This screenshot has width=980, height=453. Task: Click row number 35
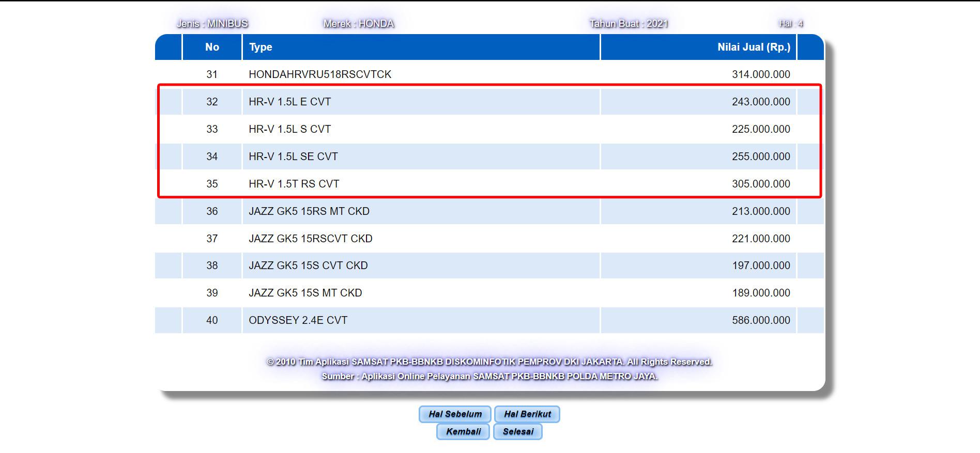(212, 184)
